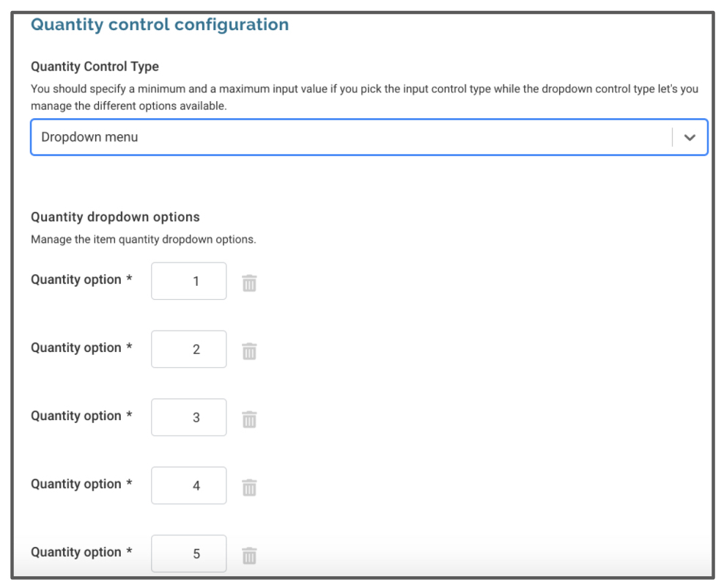Click the 'Quantity option' label for value 1
Screen dimensions: 724x588
75,280
